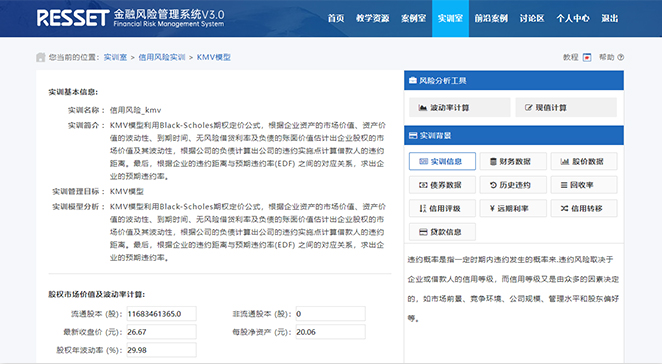This screenshot has width=662, height=364.
Task: Click the 实训基本信息 heading
Action: coord(73,92)
